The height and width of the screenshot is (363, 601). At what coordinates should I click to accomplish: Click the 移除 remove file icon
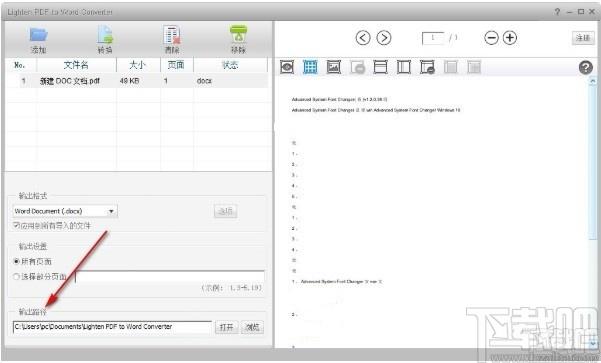(238, 35)
